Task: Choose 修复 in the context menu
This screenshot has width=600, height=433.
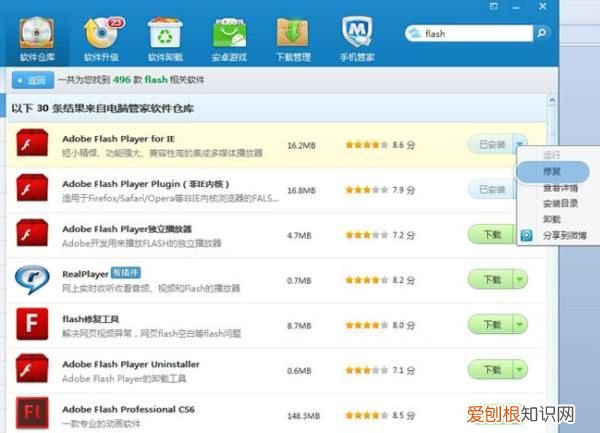Action: coord(553,172)
